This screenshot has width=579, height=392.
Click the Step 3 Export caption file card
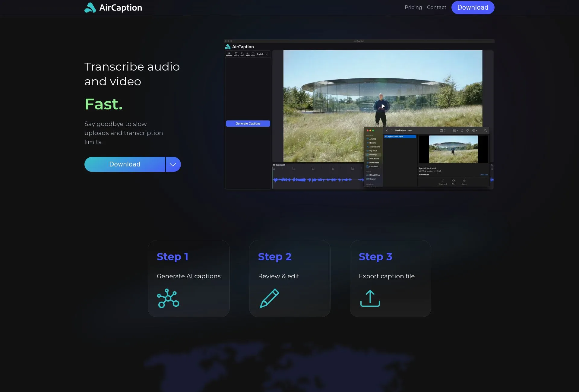[x=391, y=279]
